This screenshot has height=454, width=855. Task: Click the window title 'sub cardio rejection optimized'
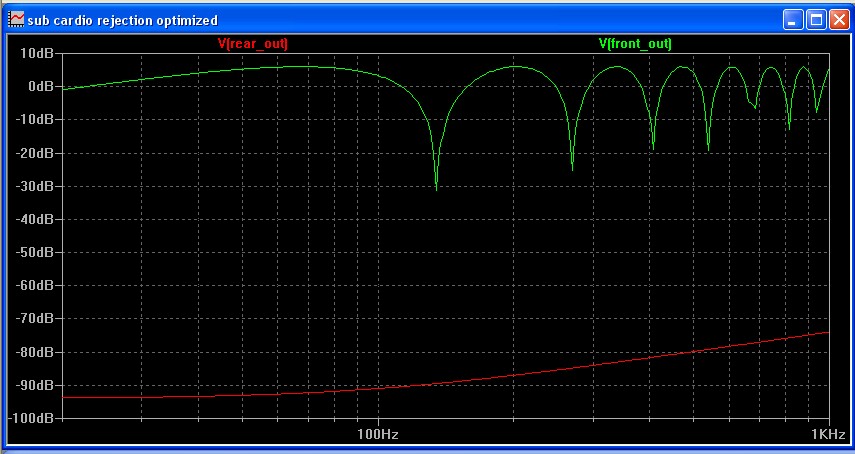coord(123,21)
